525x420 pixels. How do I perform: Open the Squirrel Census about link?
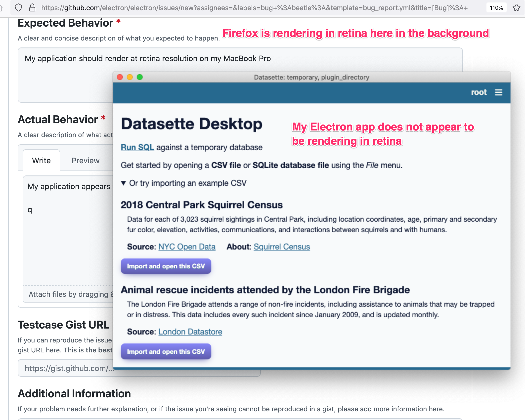tap(281, 247)
